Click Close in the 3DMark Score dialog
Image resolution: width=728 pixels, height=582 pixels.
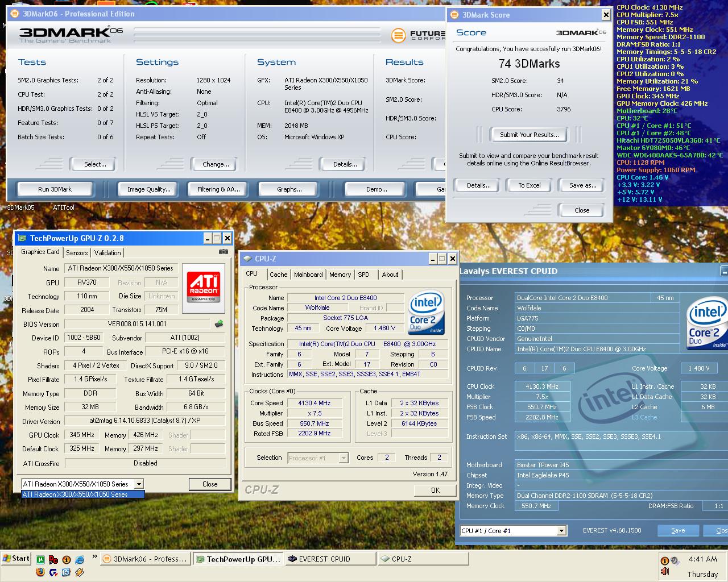point(582,210)
